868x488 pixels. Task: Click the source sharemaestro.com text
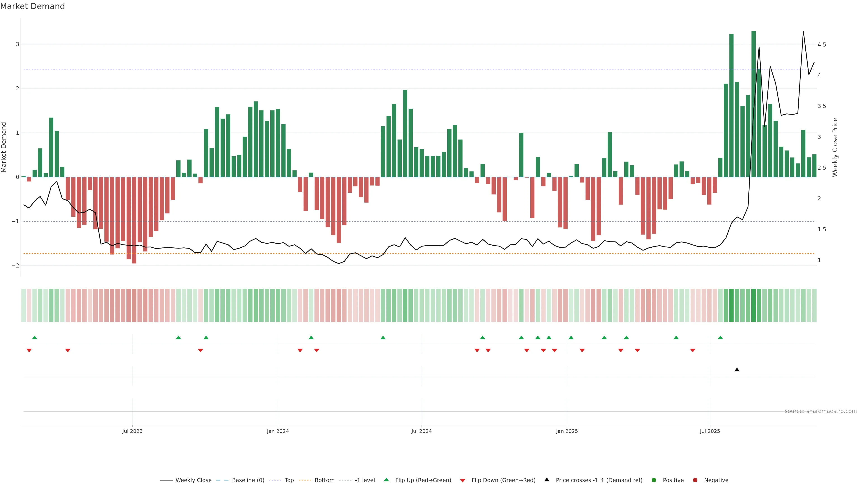[x=821, y=411]
